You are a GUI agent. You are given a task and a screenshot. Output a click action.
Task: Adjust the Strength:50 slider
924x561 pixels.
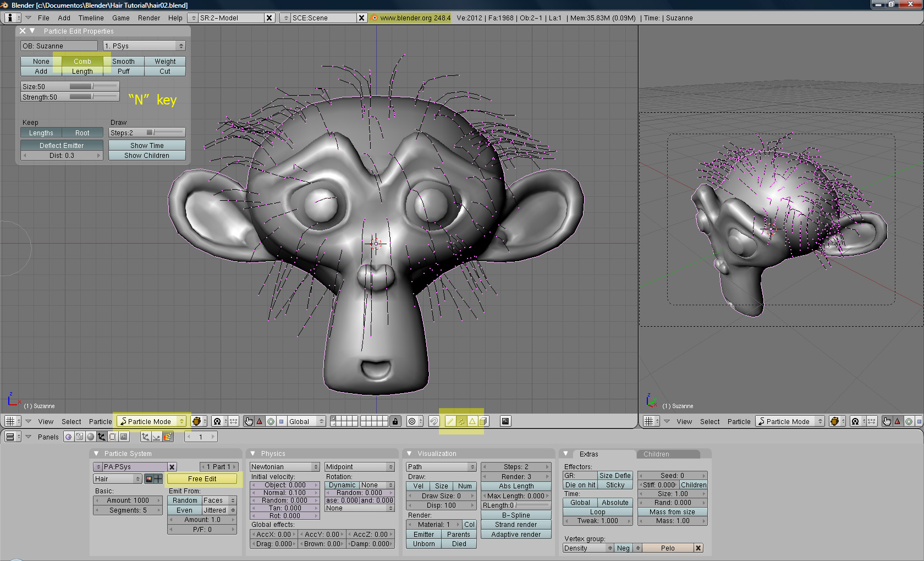pos(70,97)
